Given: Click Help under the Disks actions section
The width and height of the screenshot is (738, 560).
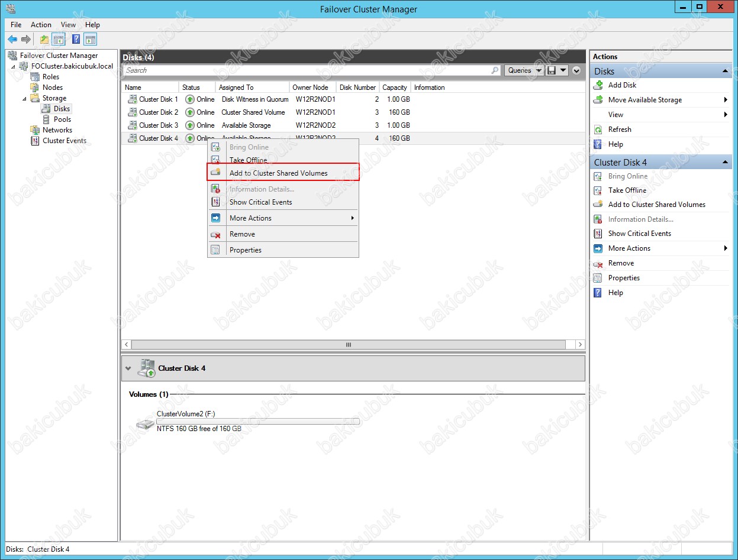Looking at the screenshot, I should click(615, 144).
